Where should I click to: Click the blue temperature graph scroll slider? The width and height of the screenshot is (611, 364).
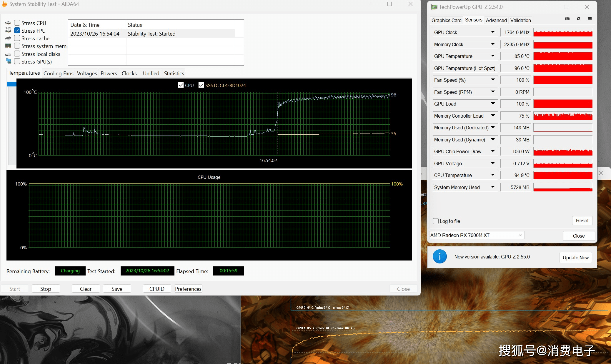(x=12, y=84)
